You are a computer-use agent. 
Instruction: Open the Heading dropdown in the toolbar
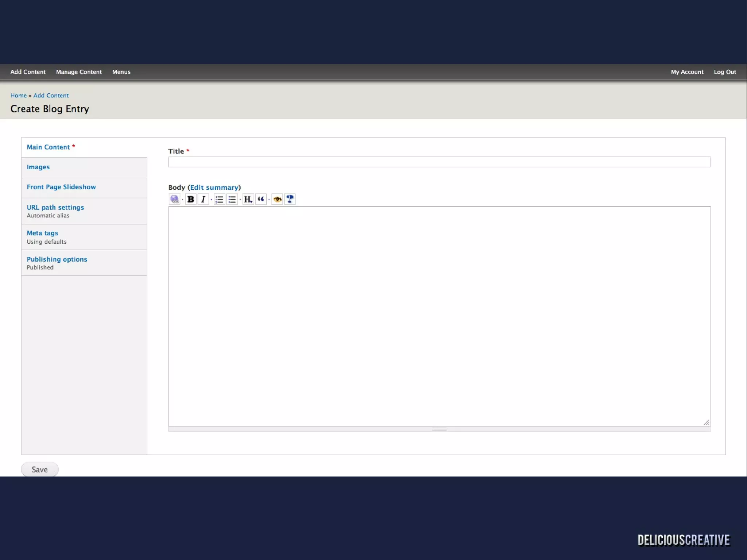coord(248,199)
